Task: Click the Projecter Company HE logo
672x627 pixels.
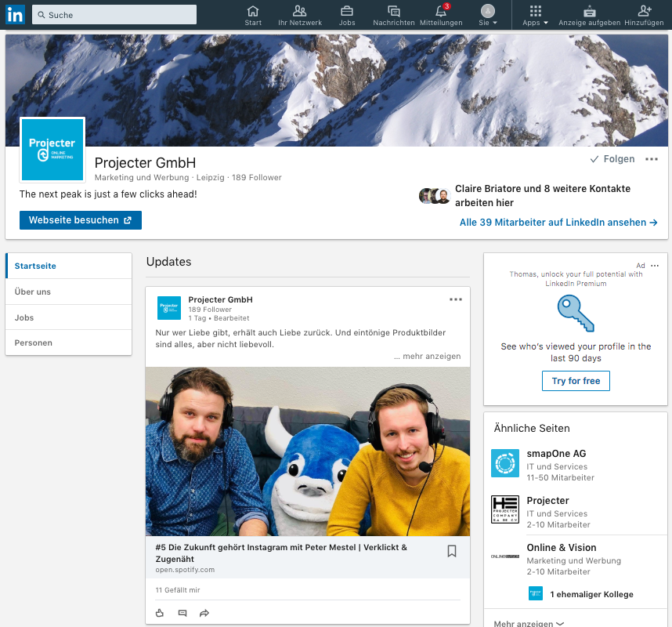Action: [505, 509]
